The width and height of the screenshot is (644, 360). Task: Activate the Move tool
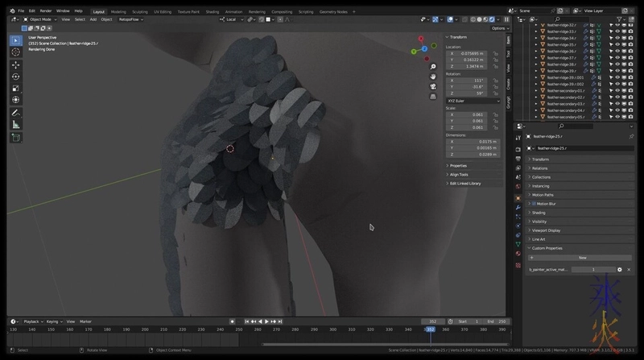click(16, 64)
